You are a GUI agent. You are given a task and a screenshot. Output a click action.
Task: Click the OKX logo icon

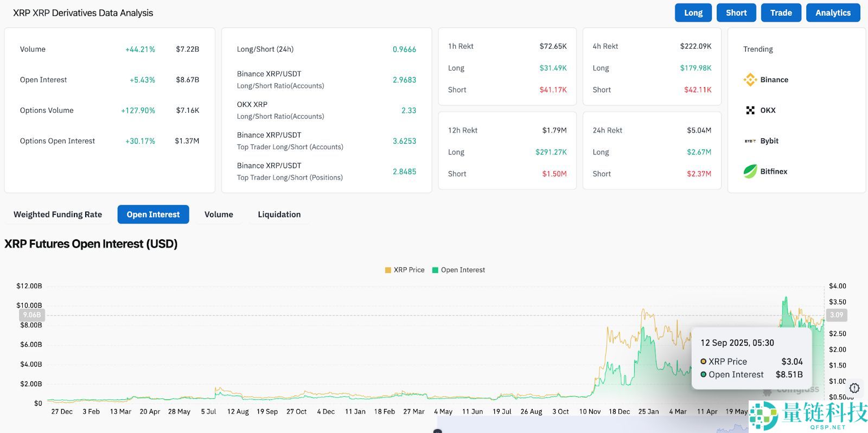pyautogui.click(x=750, y=110)
